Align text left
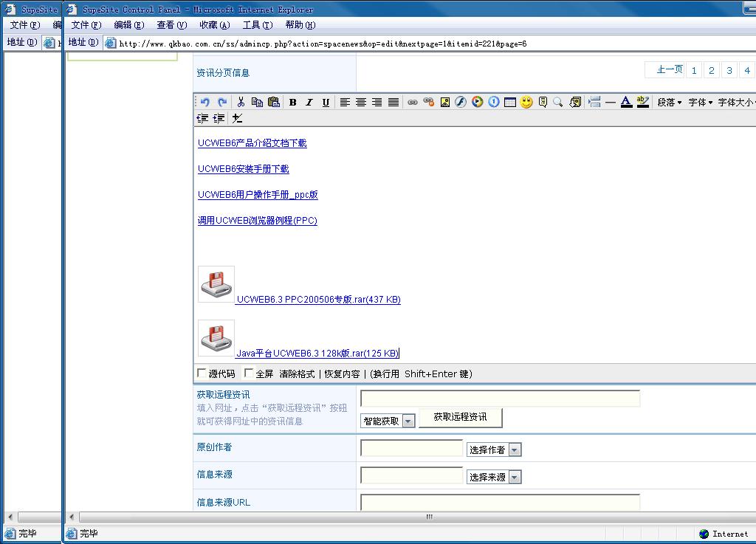 click(345, 102)
